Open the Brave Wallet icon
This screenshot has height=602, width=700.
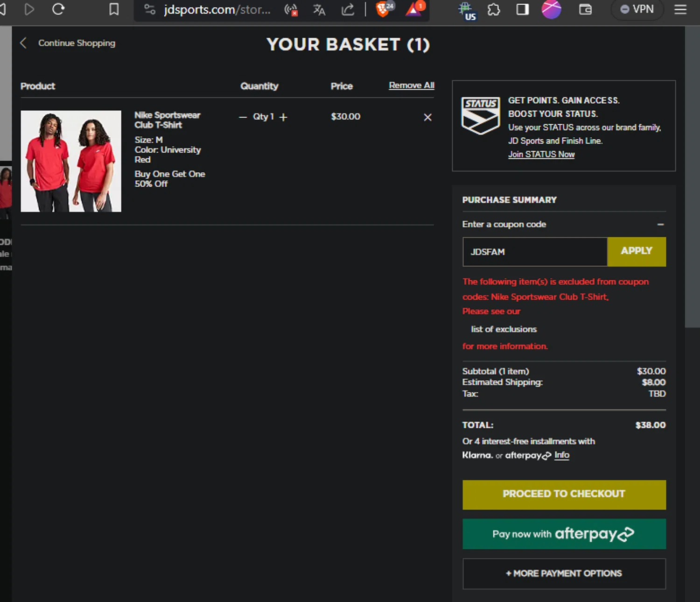585,9
